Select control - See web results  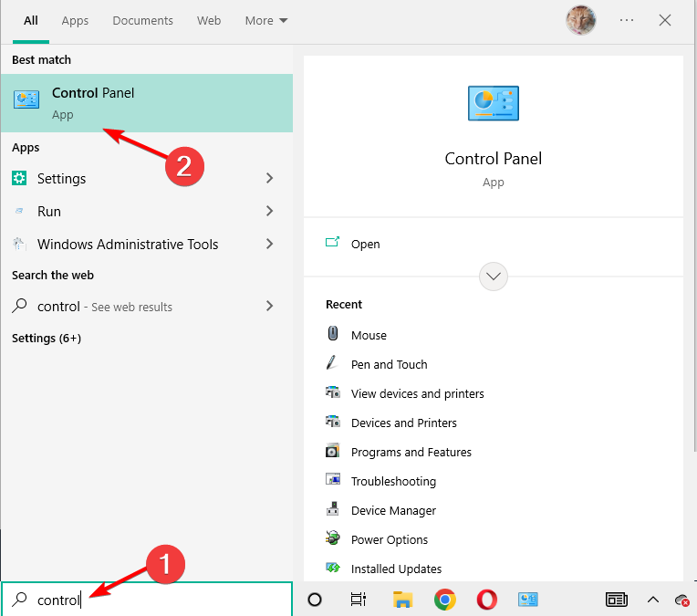click(147, 306)
